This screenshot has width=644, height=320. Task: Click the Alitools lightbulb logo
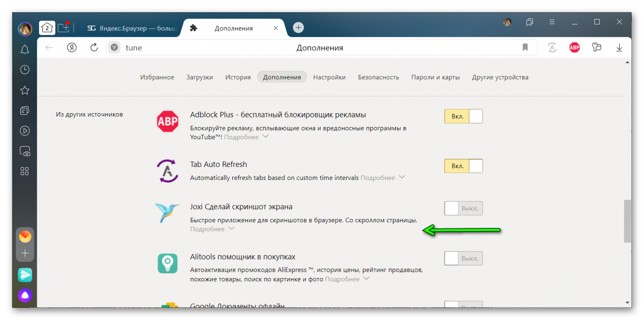[167, 263]
